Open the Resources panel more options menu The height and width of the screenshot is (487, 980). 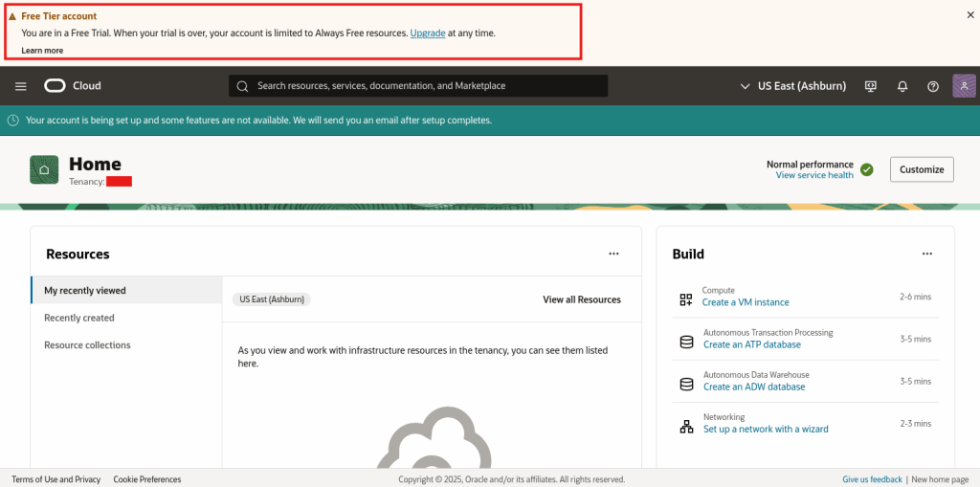coord(613,254)
